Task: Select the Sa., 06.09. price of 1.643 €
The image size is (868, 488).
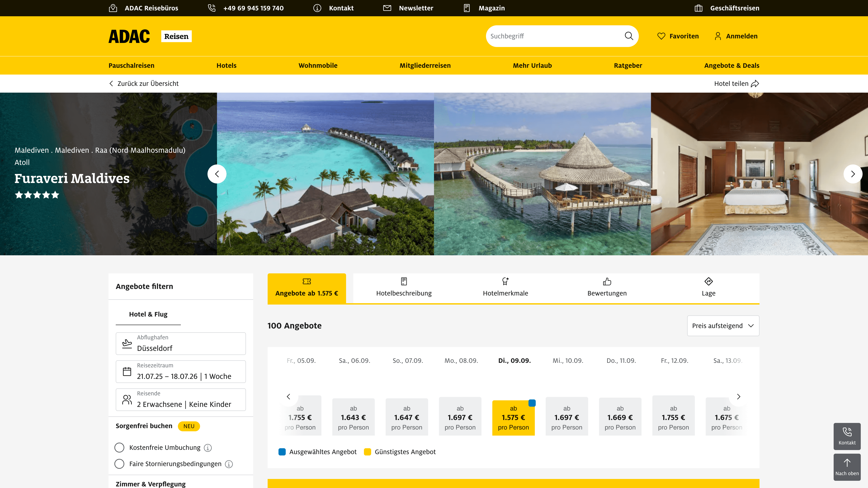Action: point(353,417)
